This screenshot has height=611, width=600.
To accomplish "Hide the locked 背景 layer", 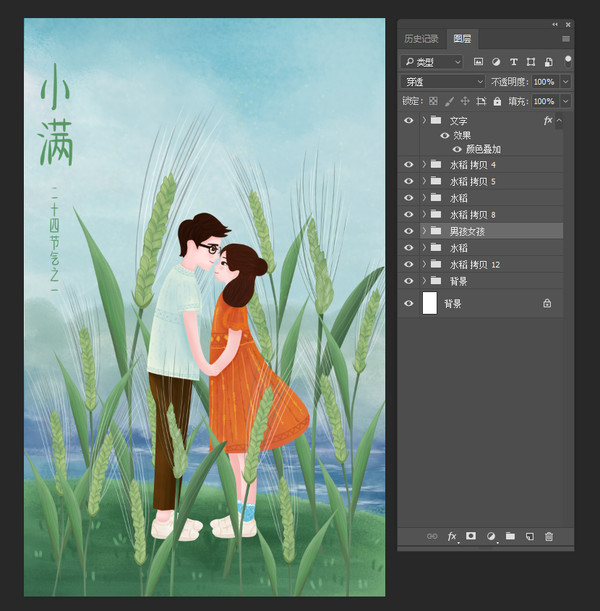I will tap(408, 303).
